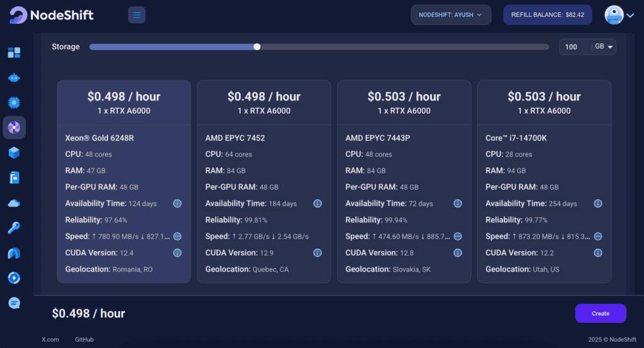The image size is (644, 348).
Task: Select the Xeon Gold 6248R GPU card
Action: point(124,181)
